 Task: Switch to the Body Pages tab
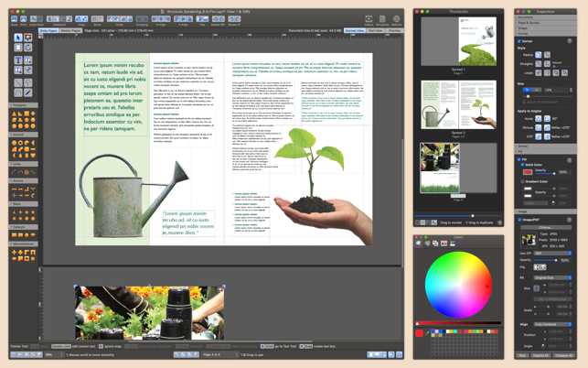[48, 30]
